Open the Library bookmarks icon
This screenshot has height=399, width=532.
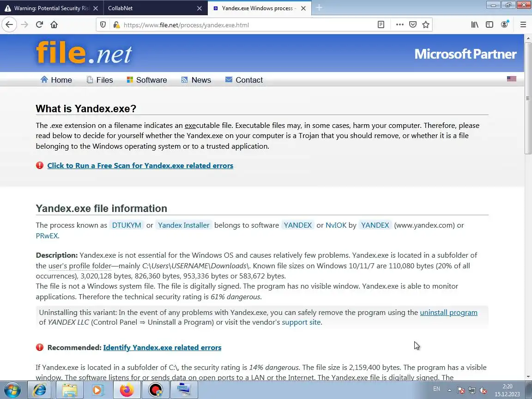(x=475, y=24)
